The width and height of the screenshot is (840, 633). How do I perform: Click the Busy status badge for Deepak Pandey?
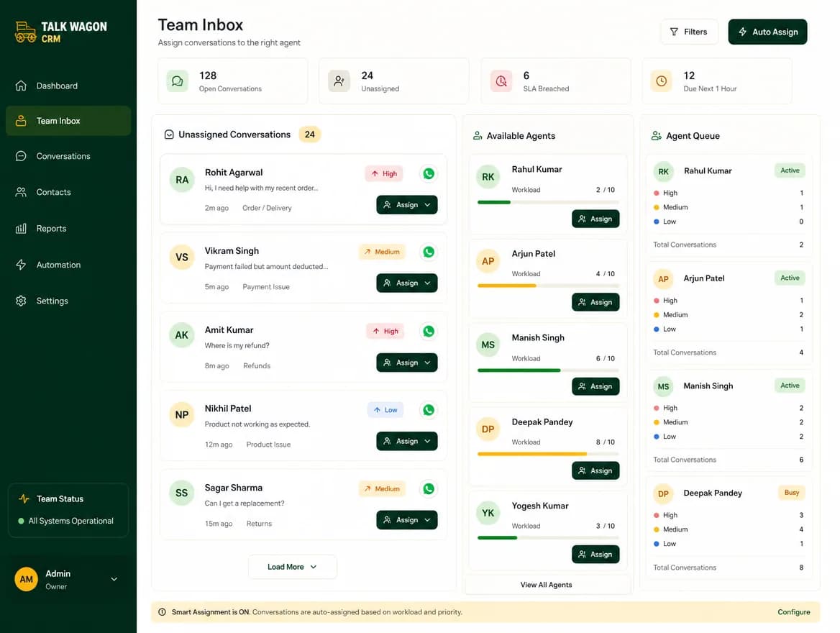coord(791,493)
